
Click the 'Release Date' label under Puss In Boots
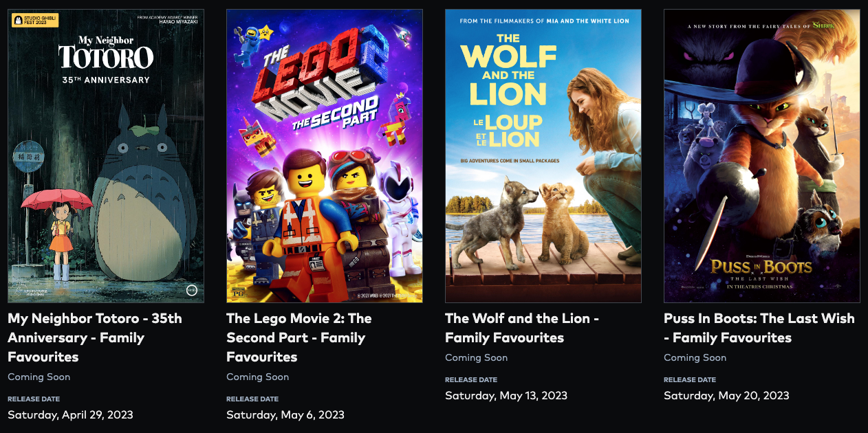pyautogui.click(x=690, y=379)
